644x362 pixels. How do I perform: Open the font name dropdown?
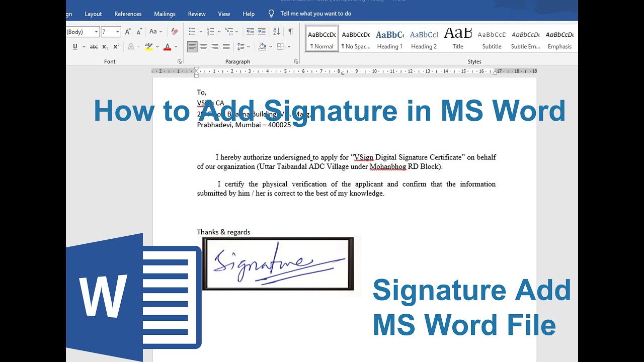click(x=96, y=32)
